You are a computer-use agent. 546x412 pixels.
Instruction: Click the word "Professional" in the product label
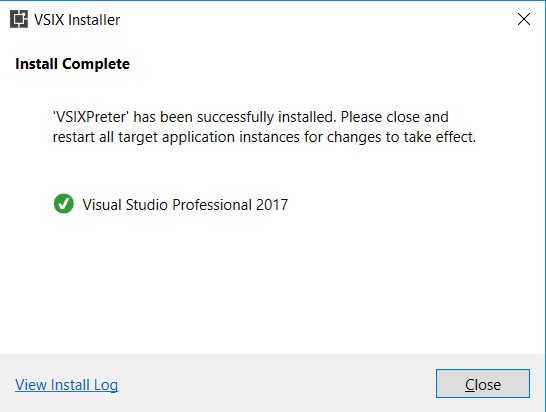[x=212, y=205]
